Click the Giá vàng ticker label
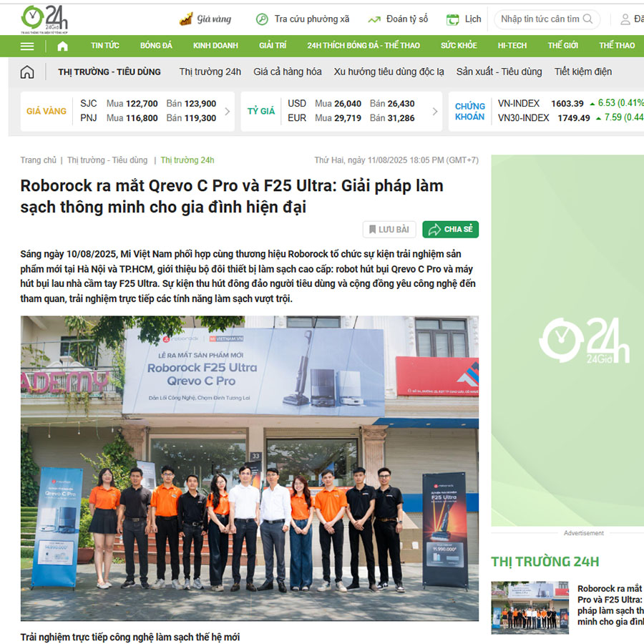 tap(47, 112)
